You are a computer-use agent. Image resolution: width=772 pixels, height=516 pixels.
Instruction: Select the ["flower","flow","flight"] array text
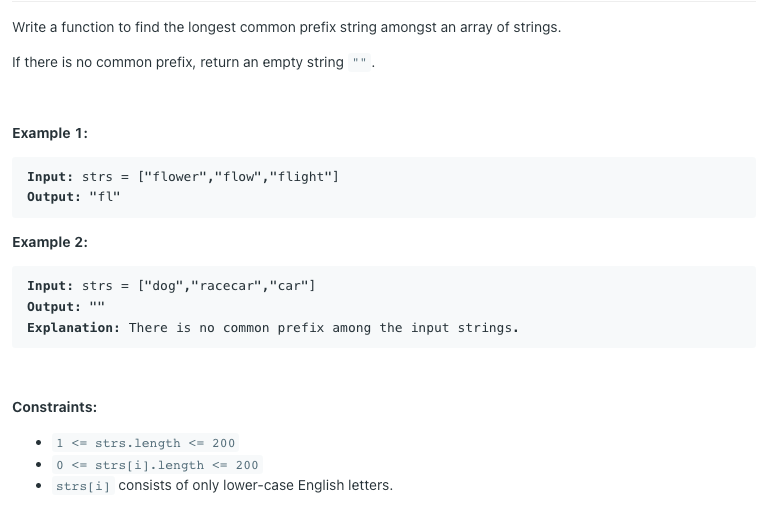click(x=238, y=176)
